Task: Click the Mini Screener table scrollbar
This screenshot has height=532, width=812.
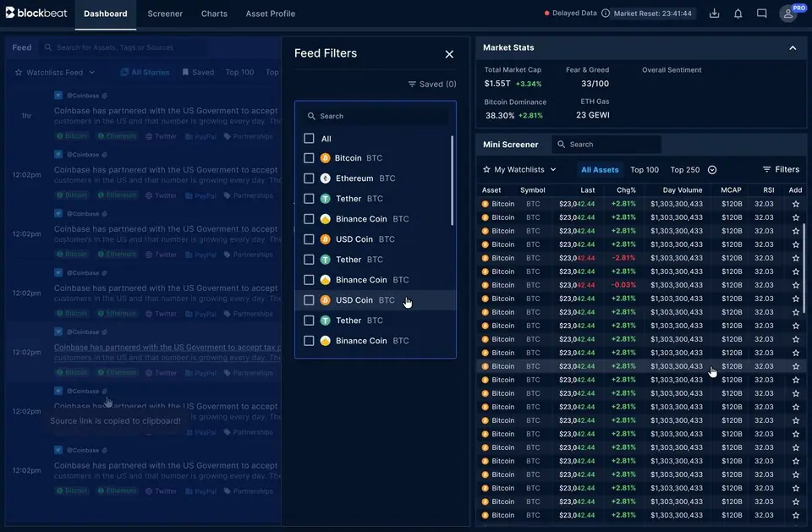Action: pos(804,268)
